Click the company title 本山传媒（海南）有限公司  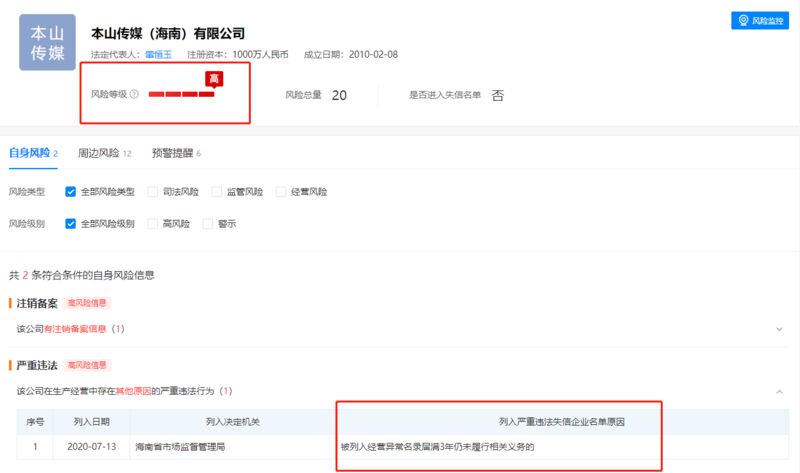[x=168, y=34]
